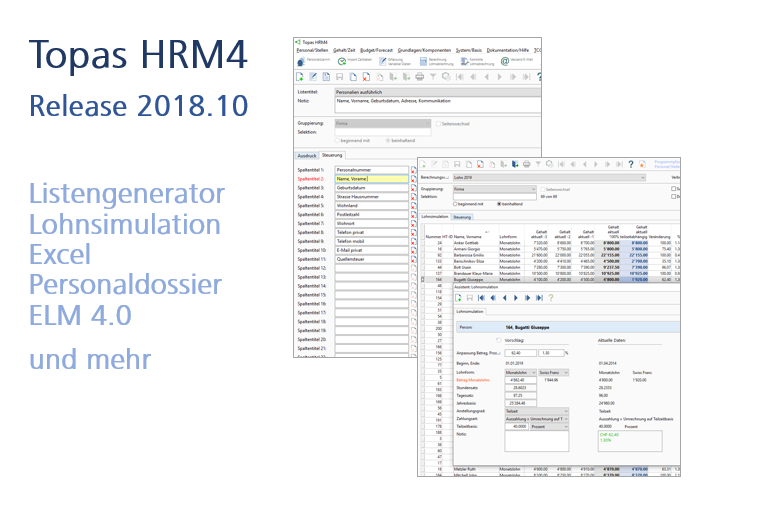778x512 pixels.
Task: Select 'beginnend mit' radio in Lohnsimulation window
Action: (x=455, y=204)
